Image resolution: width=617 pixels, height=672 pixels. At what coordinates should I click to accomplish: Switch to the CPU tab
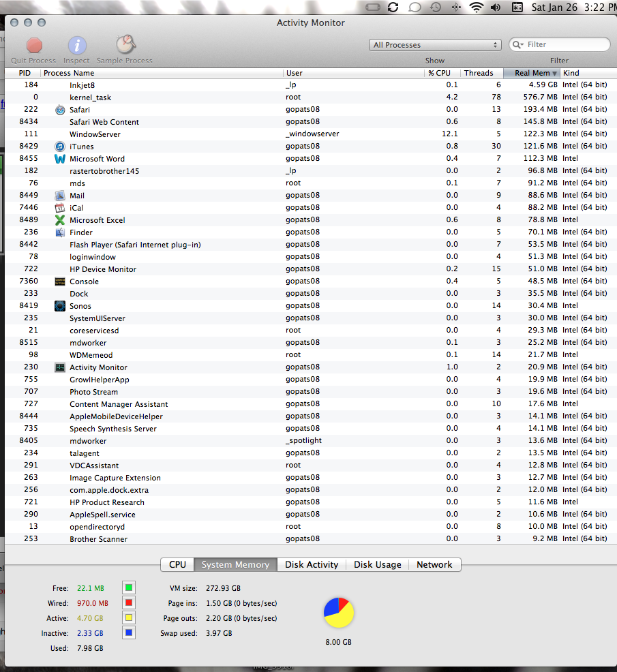tap(177, 565)
